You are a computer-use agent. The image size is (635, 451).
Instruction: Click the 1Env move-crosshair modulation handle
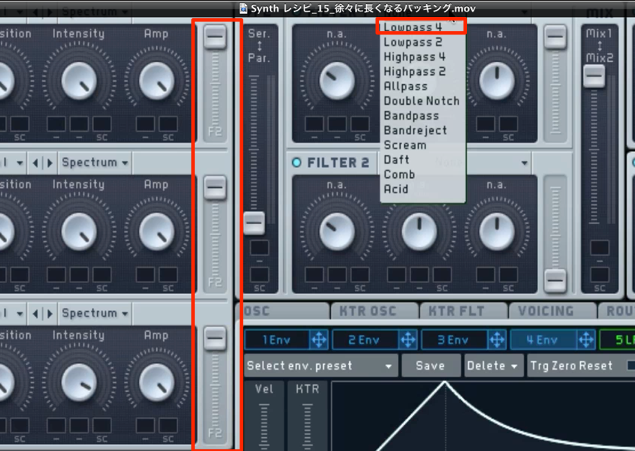point(319,340)
